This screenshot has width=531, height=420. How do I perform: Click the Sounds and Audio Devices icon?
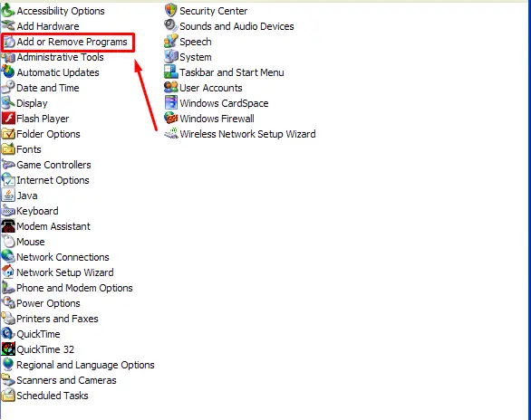click(x=171, y=25)
